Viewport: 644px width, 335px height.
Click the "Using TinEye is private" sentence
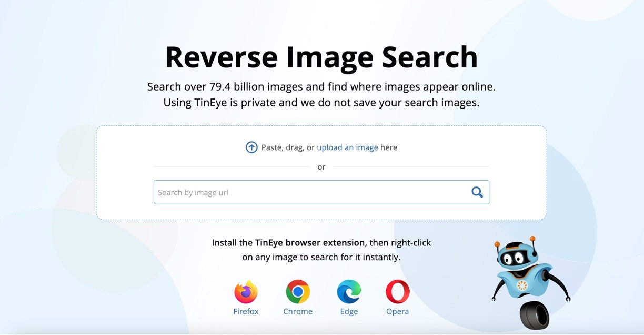click(321, 103)
